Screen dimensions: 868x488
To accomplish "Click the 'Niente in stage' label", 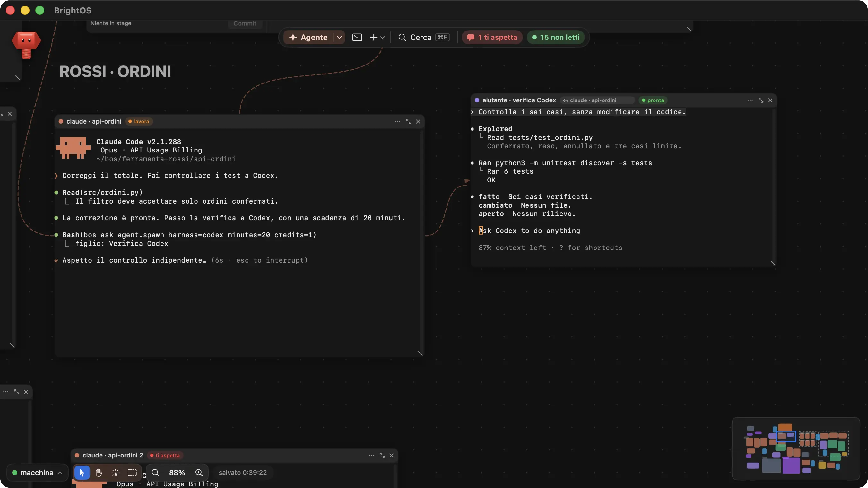I will click(x=111, y=23).
